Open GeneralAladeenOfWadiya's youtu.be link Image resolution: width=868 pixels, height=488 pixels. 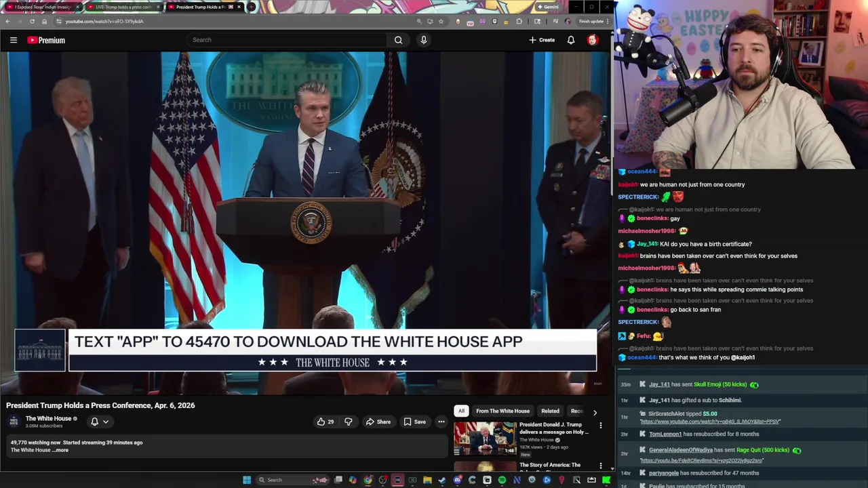pos(702,461)
